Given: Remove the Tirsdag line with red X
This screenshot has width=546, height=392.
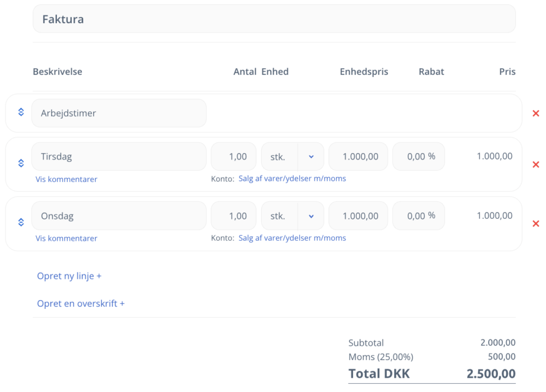Looking at the screenshot, I should point(536,164).
